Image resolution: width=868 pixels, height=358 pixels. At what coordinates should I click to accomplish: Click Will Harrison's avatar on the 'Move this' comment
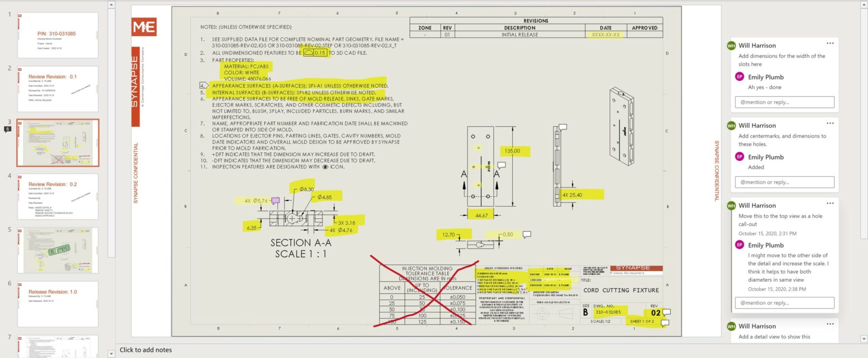coord(731,206)
